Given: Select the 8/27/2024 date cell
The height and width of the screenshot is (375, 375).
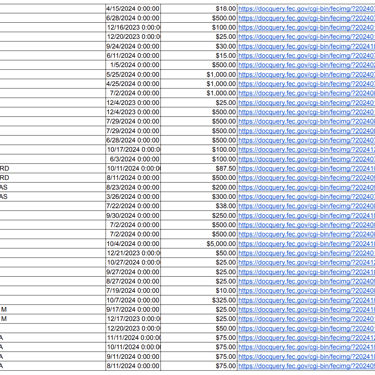Looking at the screenshot, I should coord(133,281).
